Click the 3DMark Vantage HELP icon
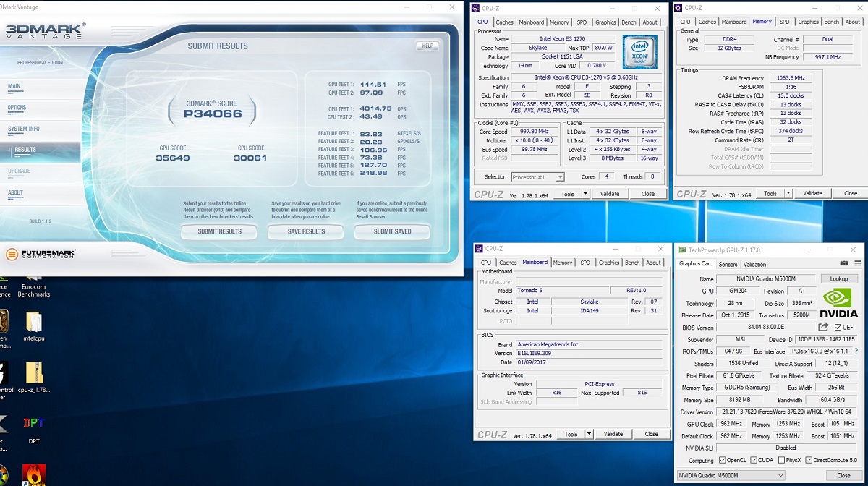 click(427, 46)
